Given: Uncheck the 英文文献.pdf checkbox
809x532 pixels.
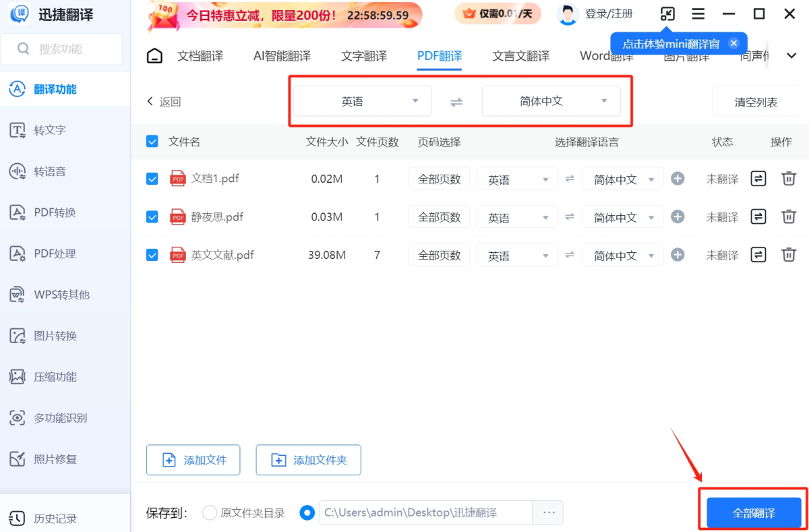Looking at the screenshot, I should pyautogui.click(x=152, y=255).
